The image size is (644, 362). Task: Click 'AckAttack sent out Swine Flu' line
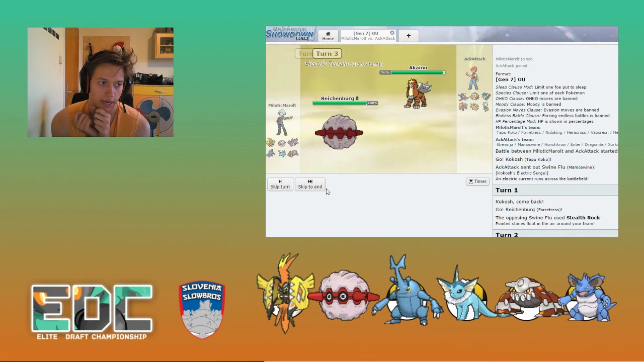[x=545, y=167]
